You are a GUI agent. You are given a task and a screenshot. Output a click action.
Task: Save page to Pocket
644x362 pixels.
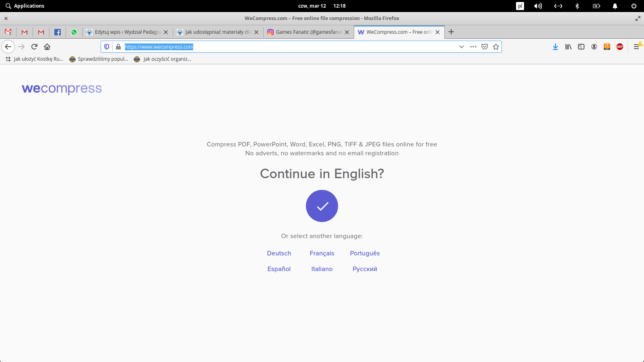[485, 47]
